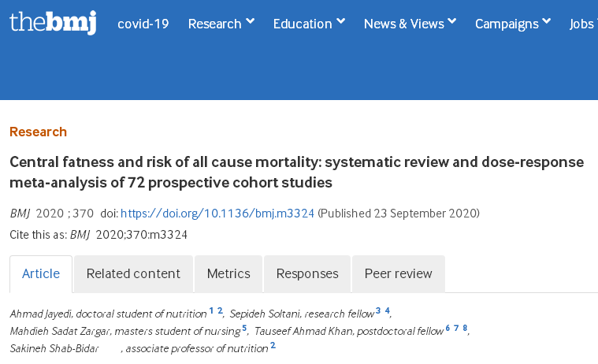Switch to the Responses tab
Screen dimensions: 598x364
[x=307, y=274]
